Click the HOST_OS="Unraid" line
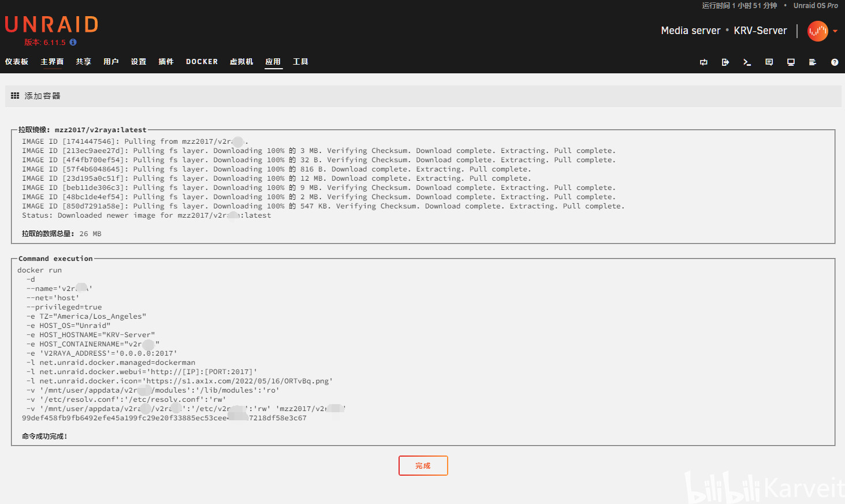845x504 pixels. [x=68, y=326]
